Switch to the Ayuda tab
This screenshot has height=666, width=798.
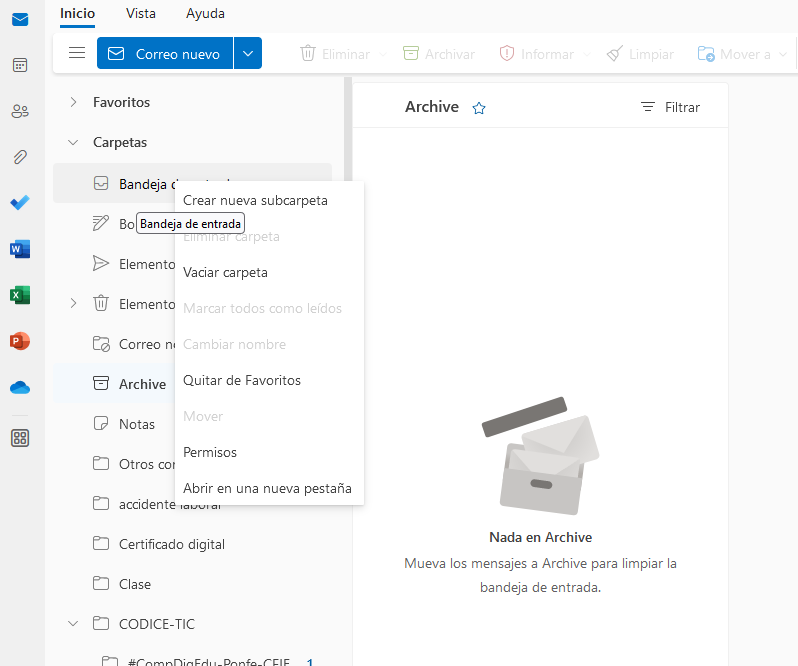point(205,13)
